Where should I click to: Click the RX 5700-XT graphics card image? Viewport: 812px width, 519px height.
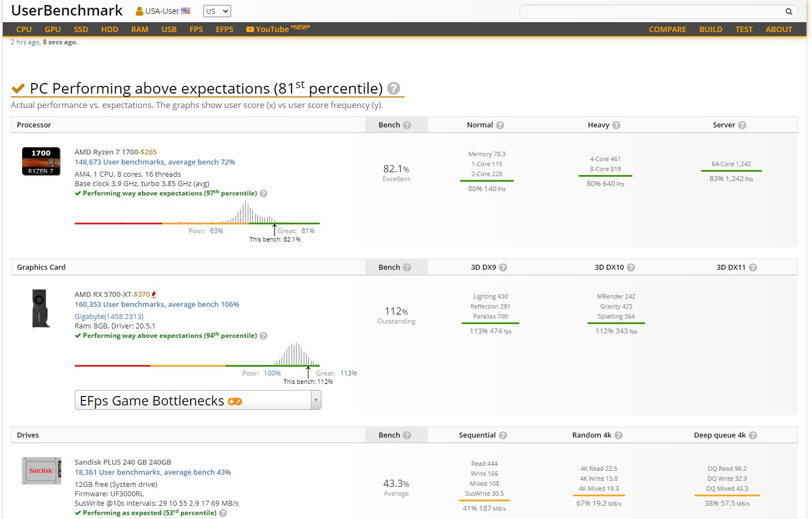(x=40, y=309)
